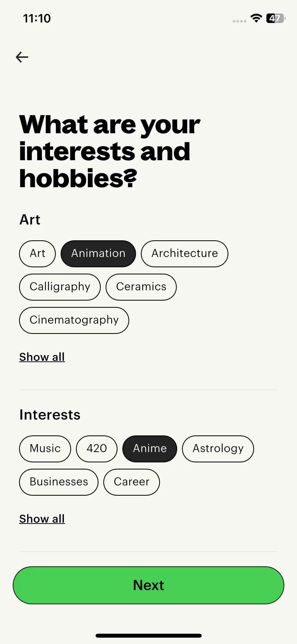Screen dimensions: 297x644
Task: Deselect the Anime chip
Action: [150, 449]
